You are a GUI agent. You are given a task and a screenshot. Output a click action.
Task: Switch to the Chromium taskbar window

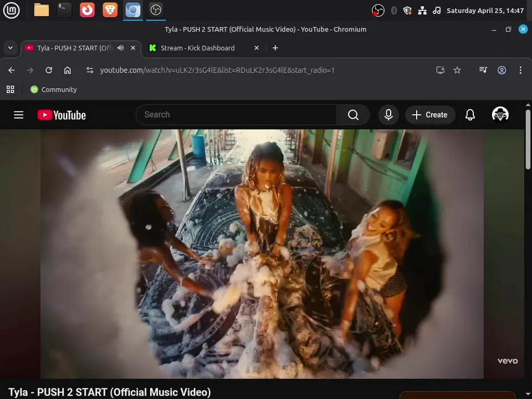132,10
